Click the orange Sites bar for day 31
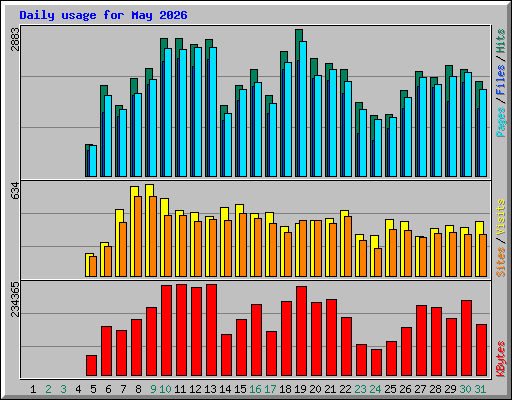 point(483,255)
